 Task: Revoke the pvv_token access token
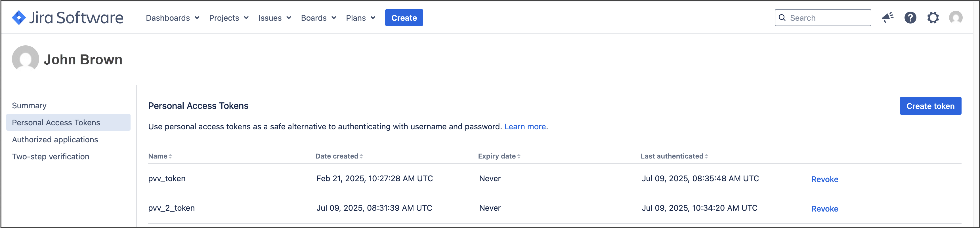824,179
